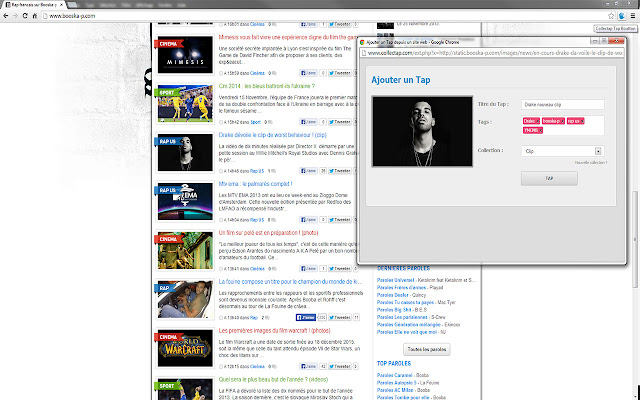
Task: Open article Drake dévoile le clip de worst behaviour
Action: 272,135
